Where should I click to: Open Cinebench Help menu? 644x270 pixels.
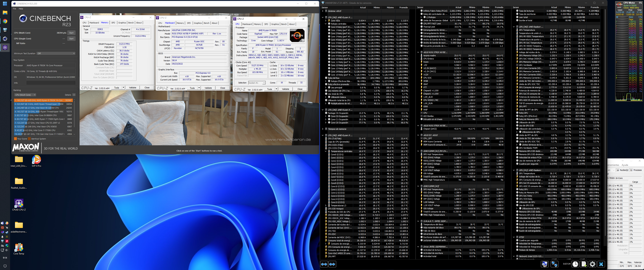(x=21, y=8)
